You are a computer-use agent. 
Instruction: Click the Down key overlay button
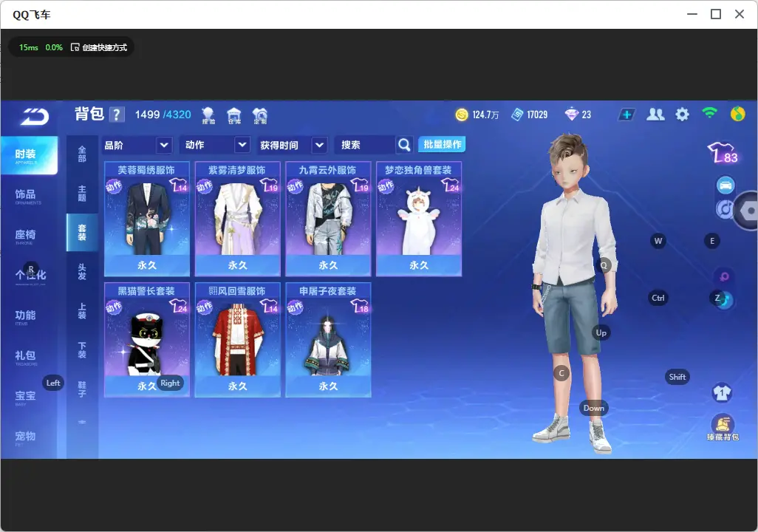coord(594,408)
